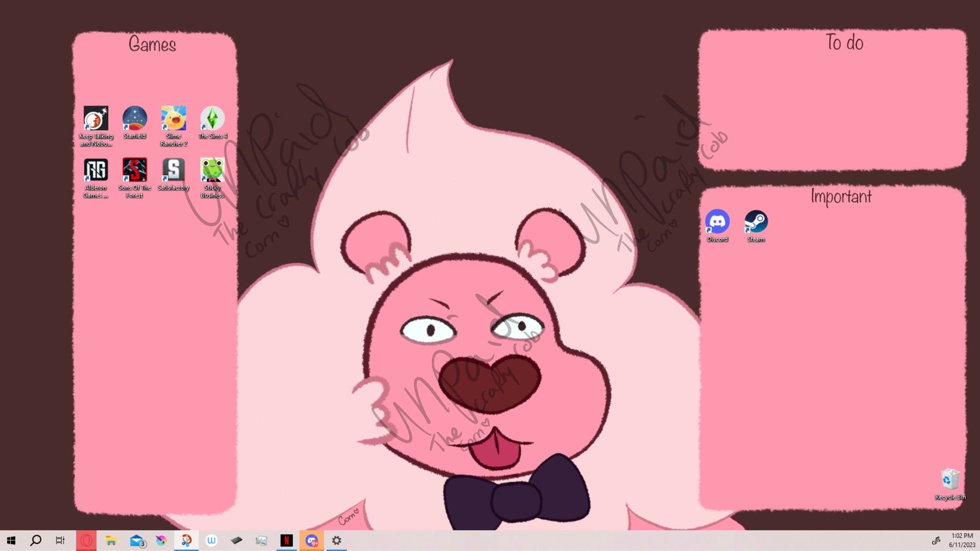
Task: Pick the Sons Of The Forest icon
Action: pos(135,178)
